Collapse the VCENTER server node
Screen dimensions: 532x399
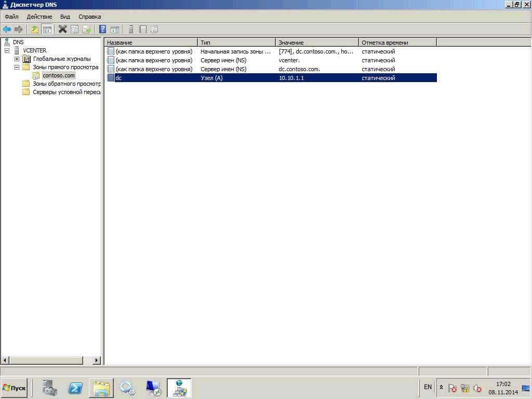coord(7,51)
